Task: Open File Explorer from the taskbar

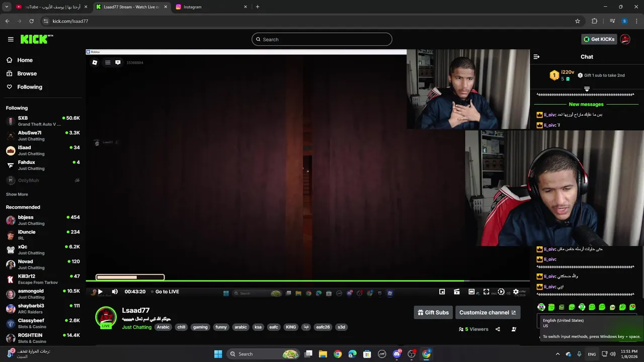Action: point(323,354)
